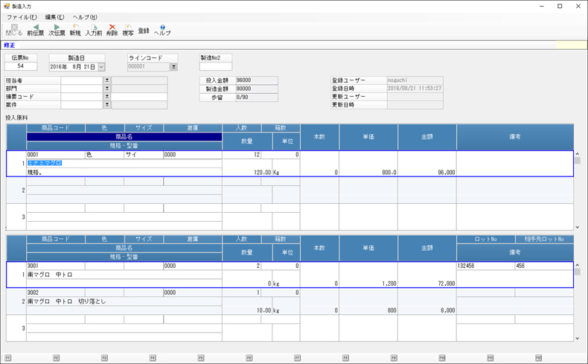
Task: Open the ファイル(F) menu
Action: 22,17
